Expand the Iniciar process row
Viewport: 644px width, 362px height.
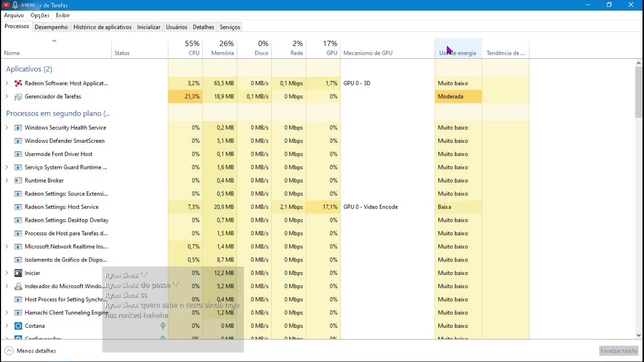pos(7,273)
